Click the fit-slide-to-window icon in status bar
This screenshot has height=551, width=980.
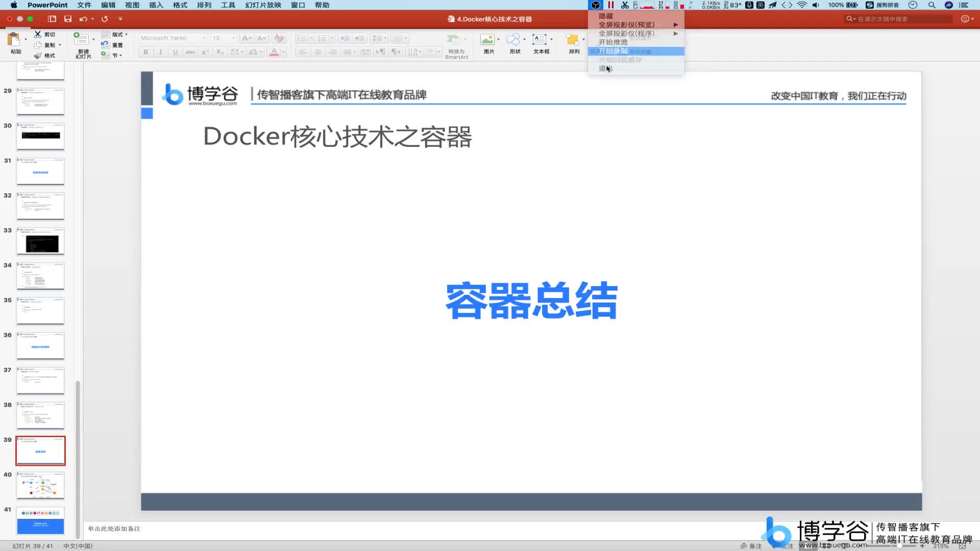962,546
